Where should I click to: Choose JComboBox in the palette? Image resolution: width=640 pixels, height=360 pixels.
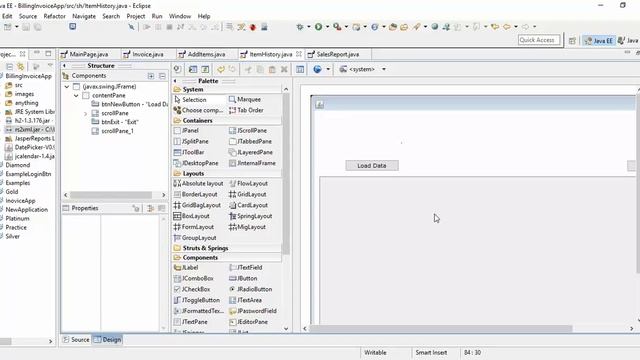[193, 278]
